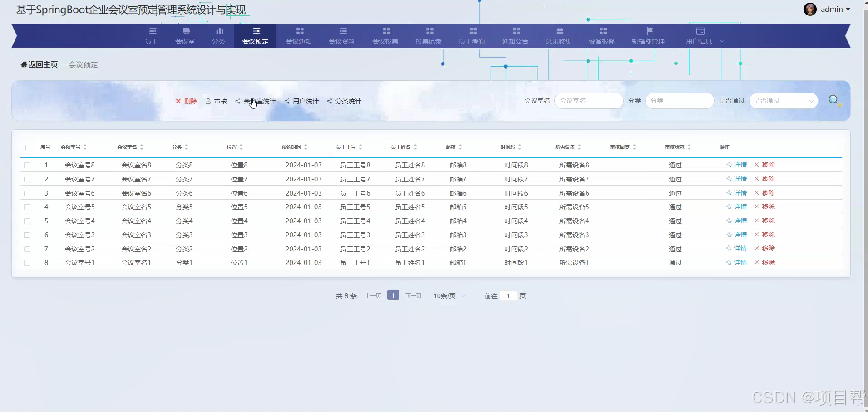Open the 会议通知 menu label
This screenshot has width=868, height=412.
tap(299, 41)
